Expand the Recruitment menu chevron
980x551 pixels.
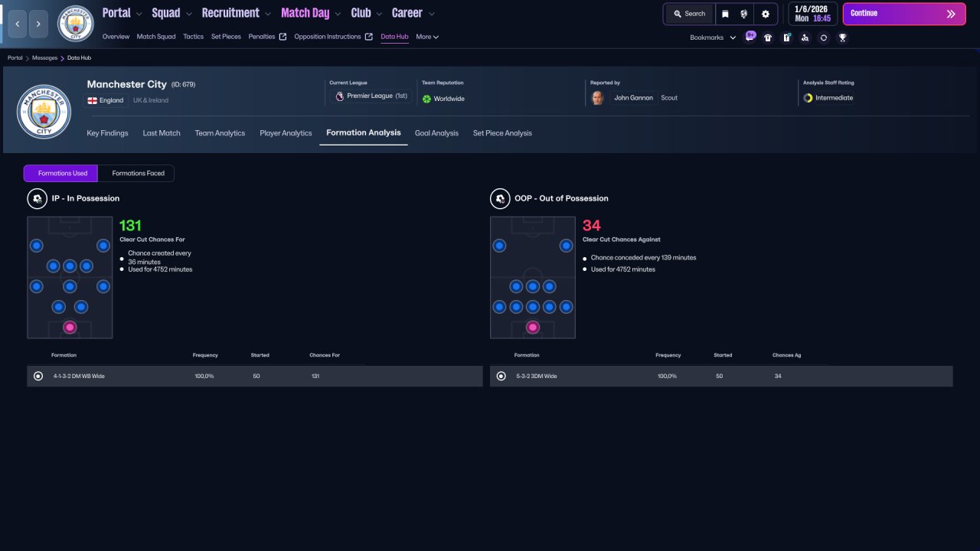tap(267, 14)
